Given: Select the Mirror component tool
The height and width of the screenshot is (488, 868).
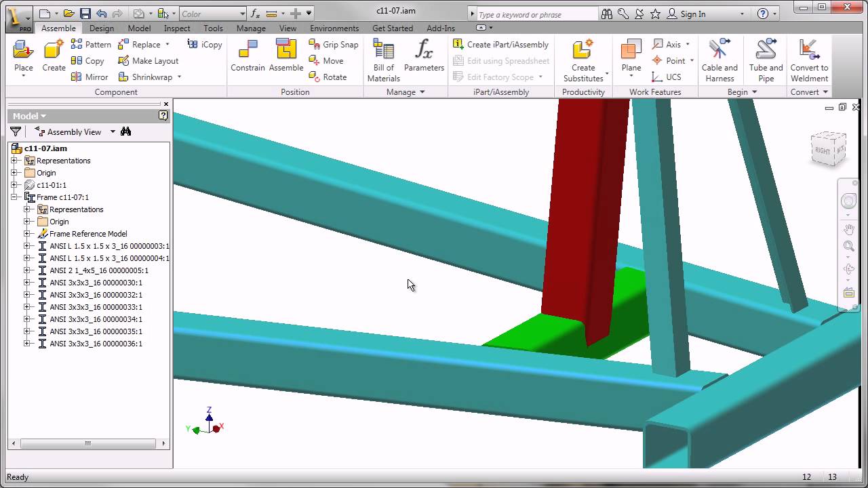Looking at the screenshot, I should [90, 77].
